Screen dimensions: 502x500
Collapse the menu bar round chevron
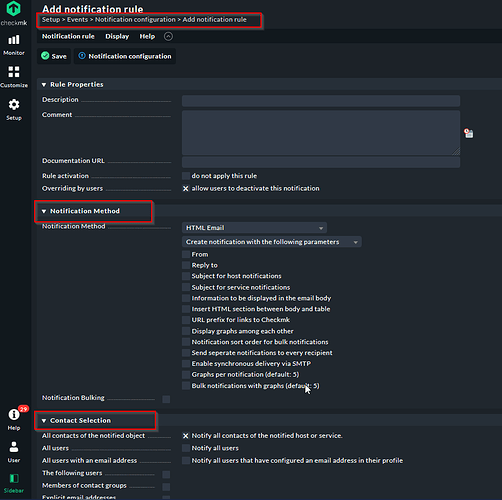168,36
